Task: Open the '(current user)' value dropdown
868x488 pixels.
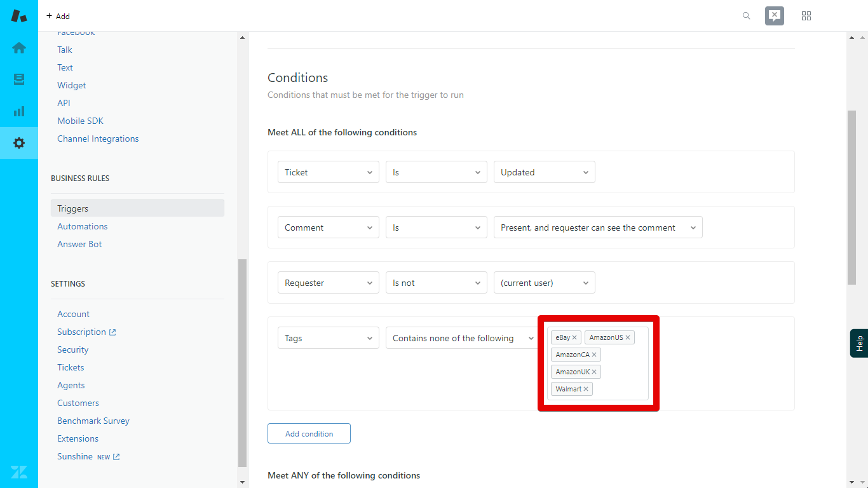Action: click(x=544, y=282)
